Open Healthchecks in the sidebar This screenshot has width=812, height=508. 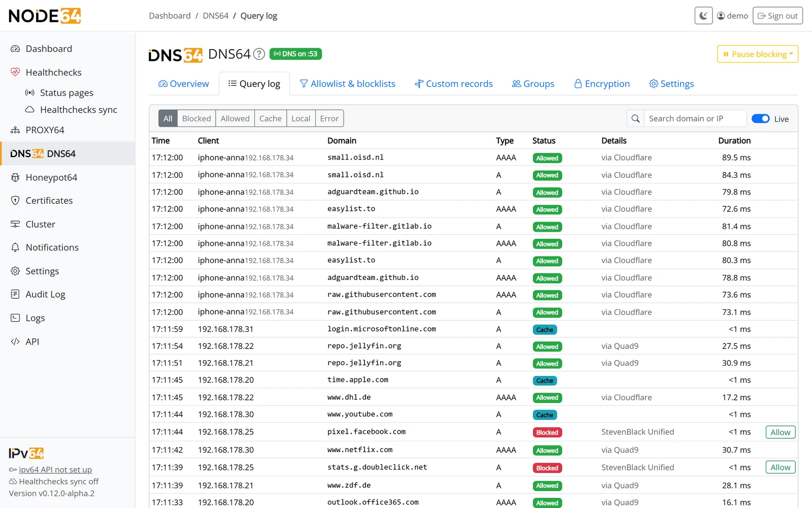coord(67,72)
